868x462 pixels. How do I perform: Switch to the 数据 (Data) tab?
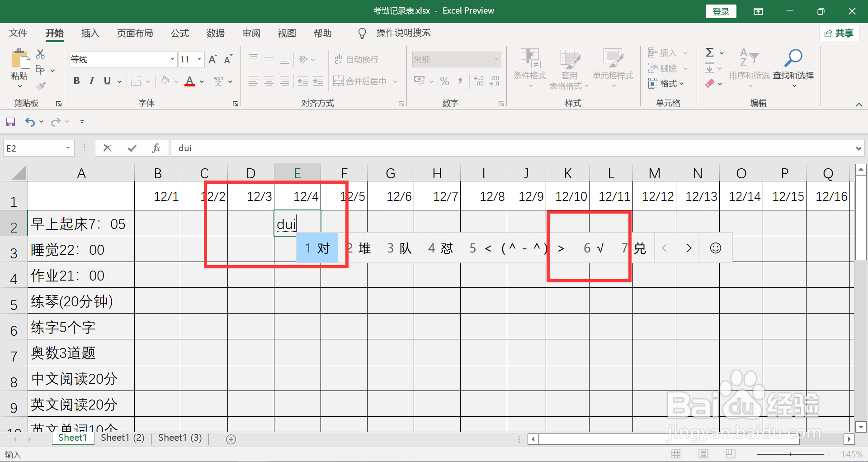(215, 33)
